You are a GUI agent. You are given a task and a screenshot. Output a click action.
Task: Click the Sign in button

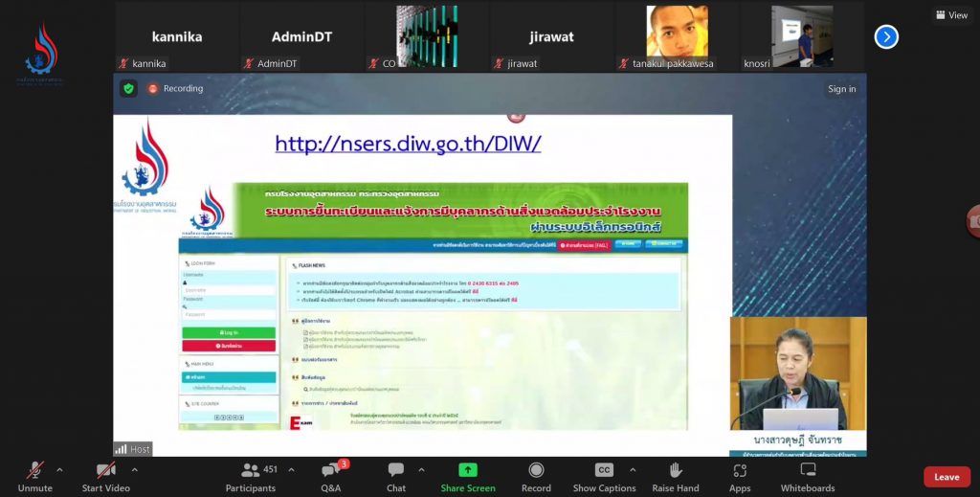tap(841, 89)
